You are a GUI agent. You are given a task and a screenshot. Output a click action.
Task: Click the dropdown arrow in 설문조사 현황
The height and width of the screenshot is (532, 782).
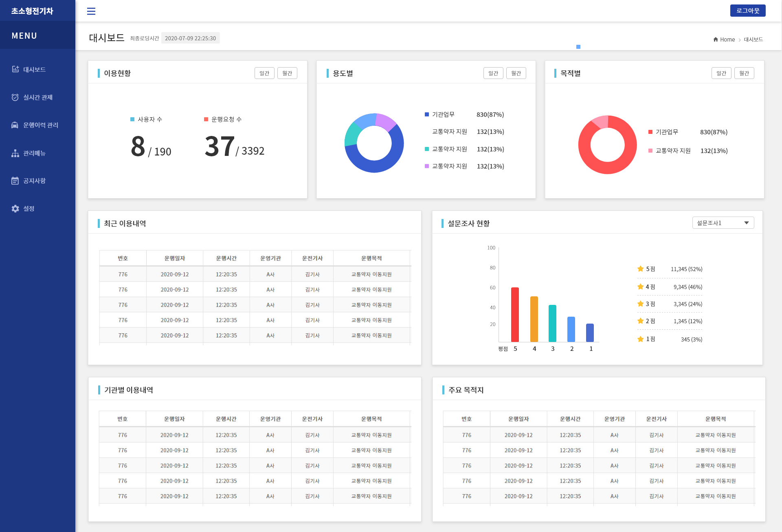tap(747, 223)
